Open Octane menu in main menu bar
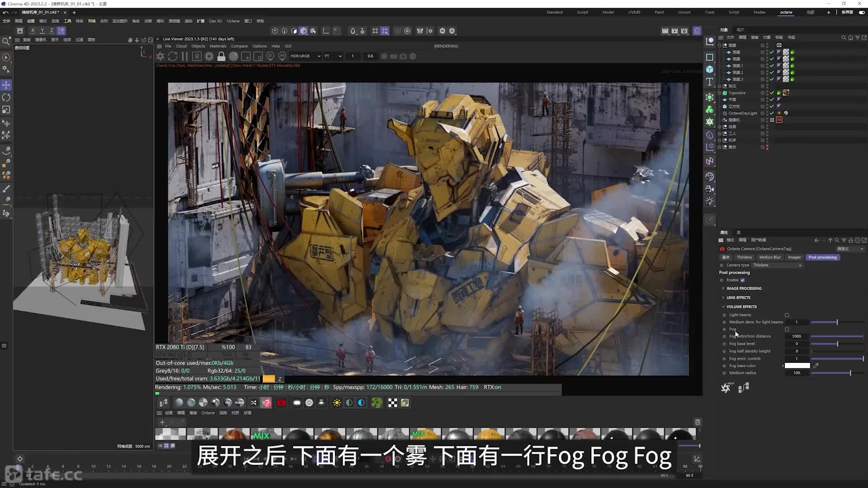The image size is (868, 488). pos(233,21)
